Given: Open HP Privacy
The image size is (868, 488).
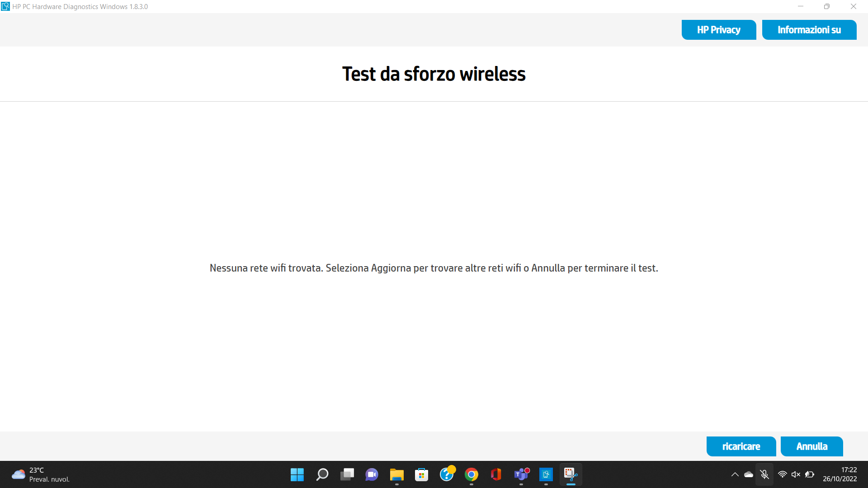Looking at the screenshot, I should pyautogui.click(x=719, y=29).
